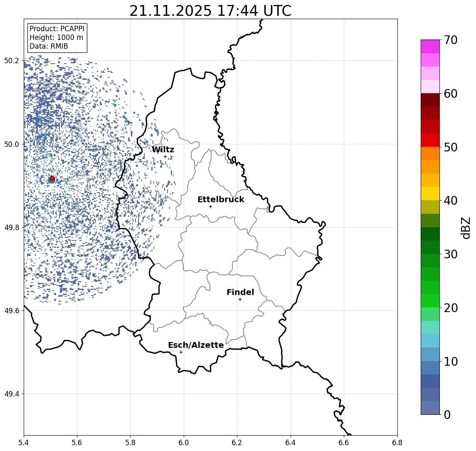Viewport: 476px width, 451px height.
Task: Click the 49.4 latitude tick label
Action: [x=12, y=394]
